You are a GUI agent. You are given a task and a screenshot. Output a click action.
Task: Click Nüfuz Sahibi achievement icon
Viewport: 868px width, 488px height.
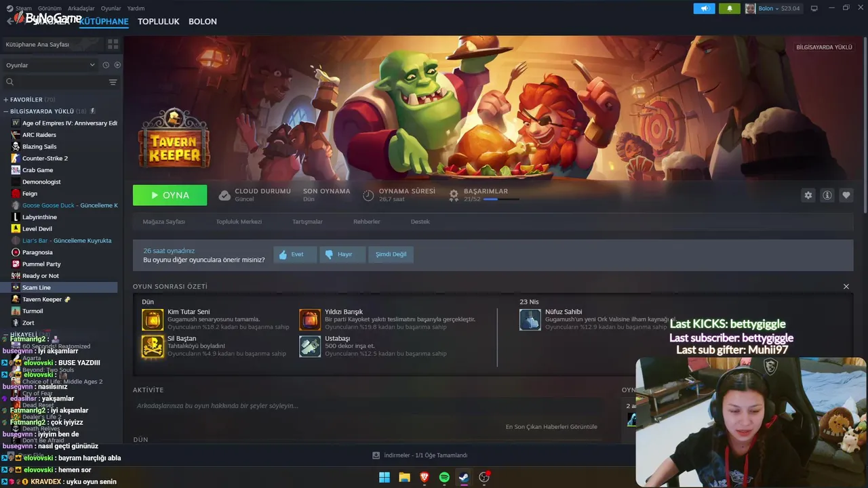coord(530,320)
